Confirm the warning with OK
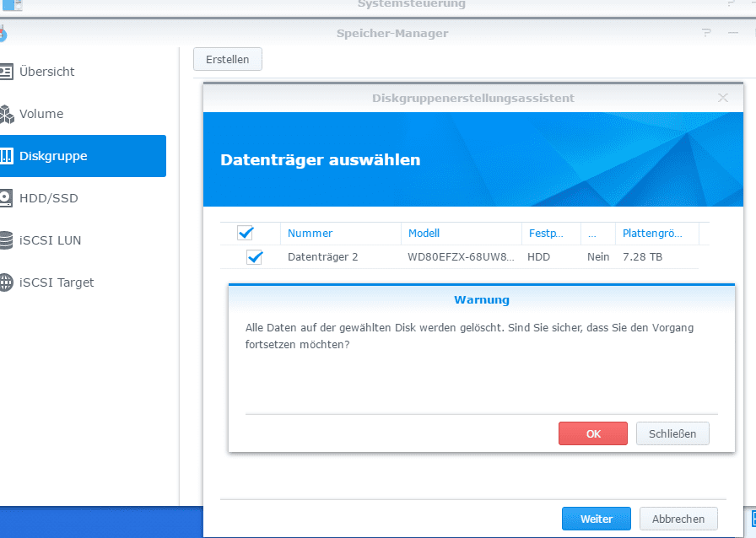The height and width of the screenshot is (538, 756). (x=593, y=433)
